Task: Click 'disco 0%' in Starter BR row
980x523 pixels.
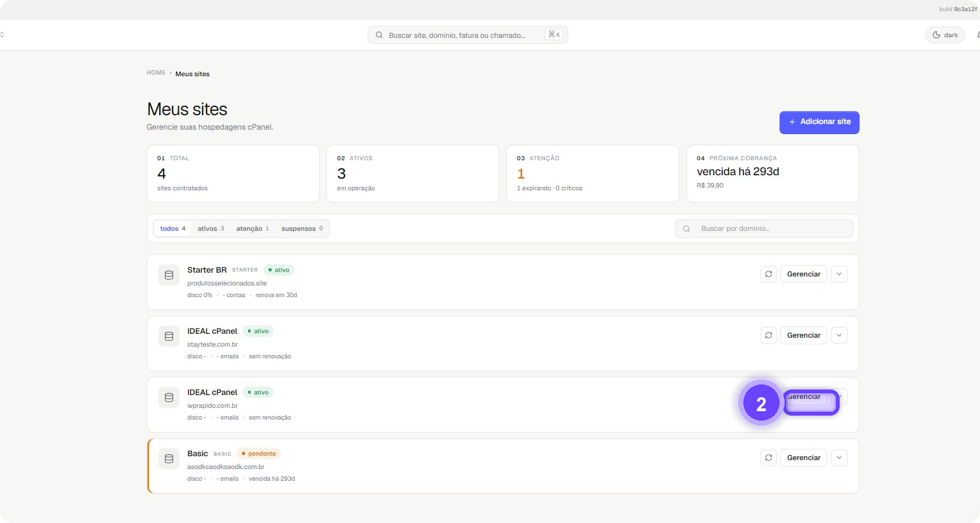Action: click(199, 295)
